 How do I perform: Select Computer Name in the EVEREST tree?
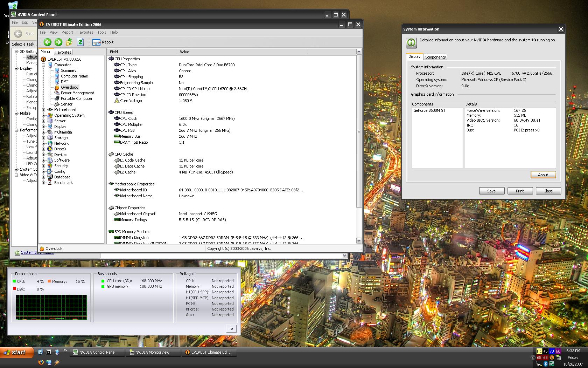(74, 76)
